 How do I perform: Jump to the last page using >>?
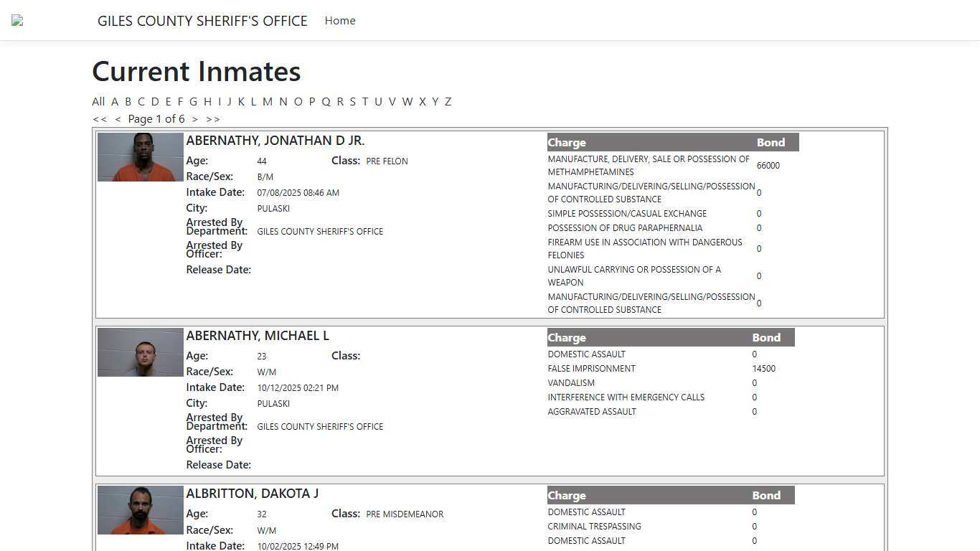coord(213,118)
